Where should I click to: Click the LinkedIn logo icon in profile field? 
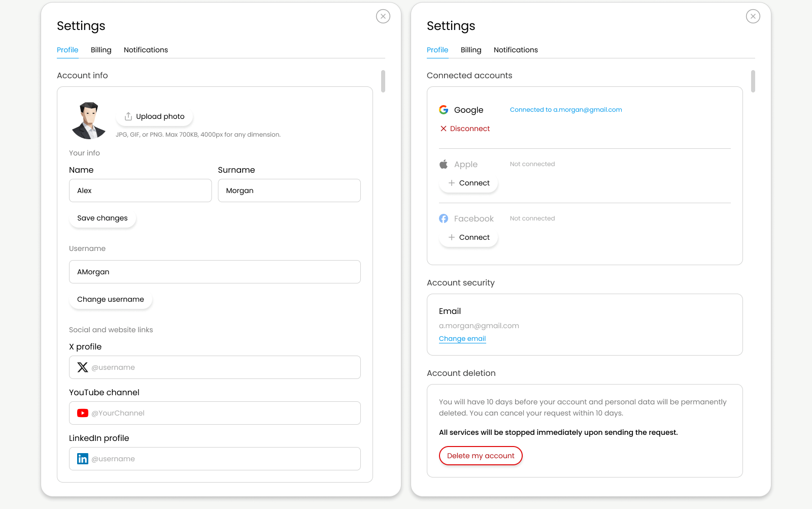point(83,459)
